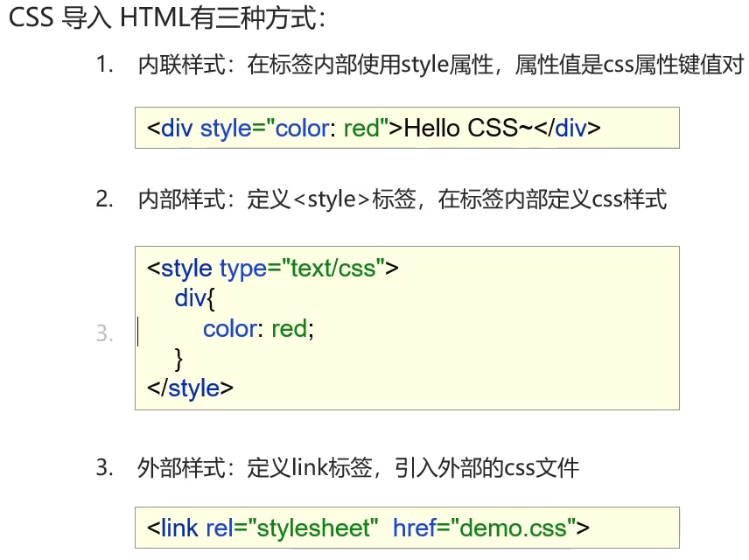Screen dimensions: 749x560
Task: Click the 'color: red;' declaration line
Action: click(x=258, y=329)
